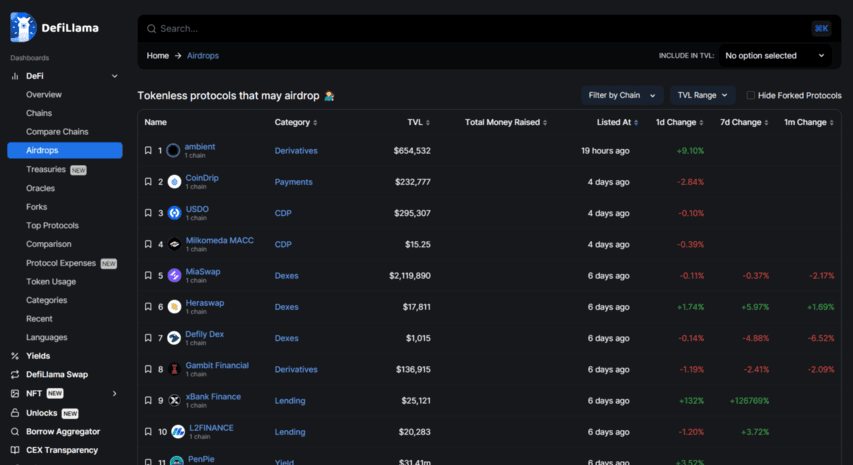Screen dimensions: 853x465
Task: Open the Milkomeda MACC link
Action: [x=220, y=240]
